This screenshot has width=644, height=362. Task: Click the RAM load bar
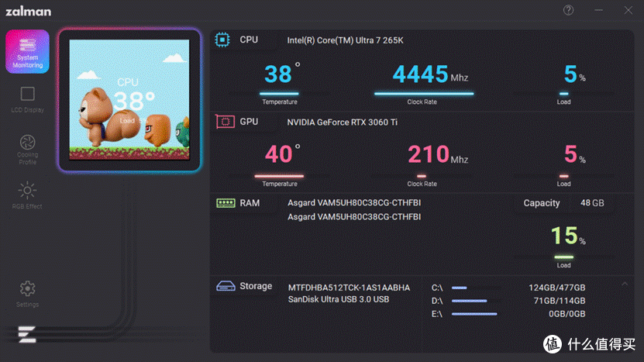563,257
